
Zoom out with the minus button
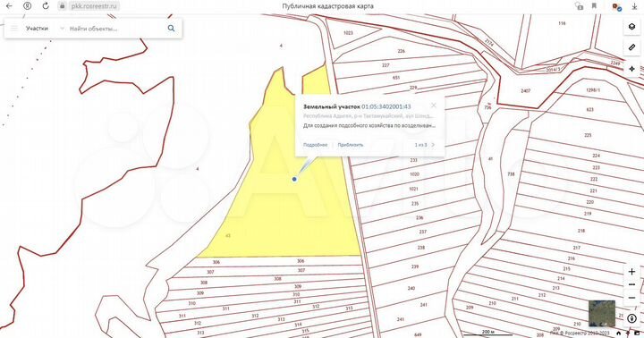point(631,298)
